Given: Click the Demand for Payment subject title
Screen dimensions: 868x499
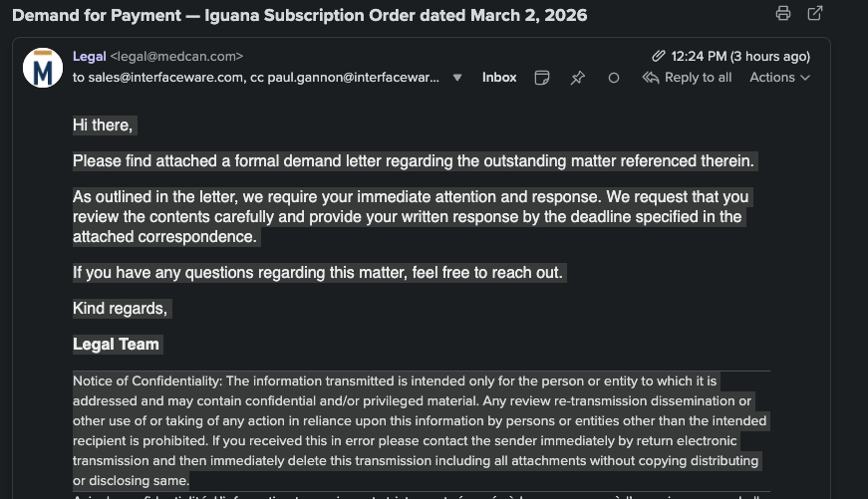Looking at the screenshot, I should (300, 15).
